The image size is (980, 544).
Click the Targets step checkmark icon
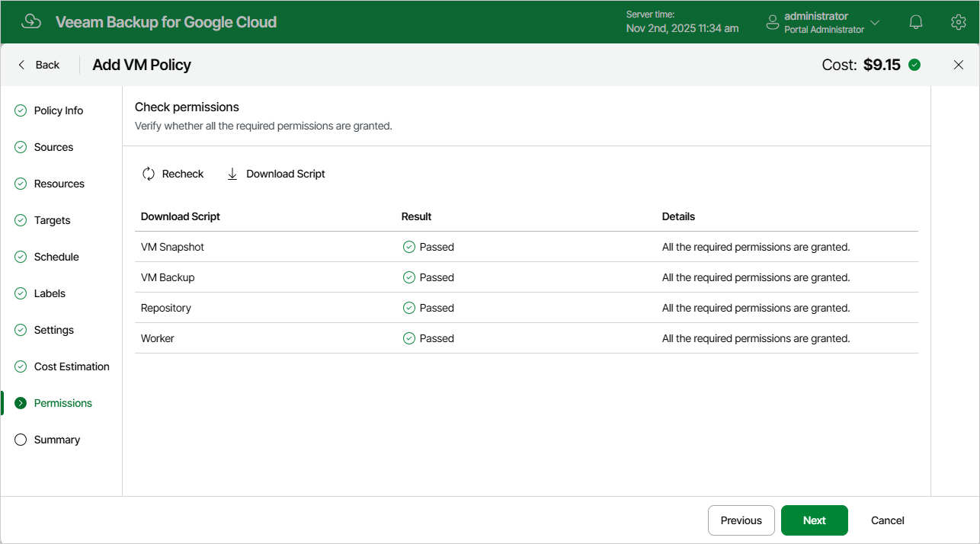(21, 220)
